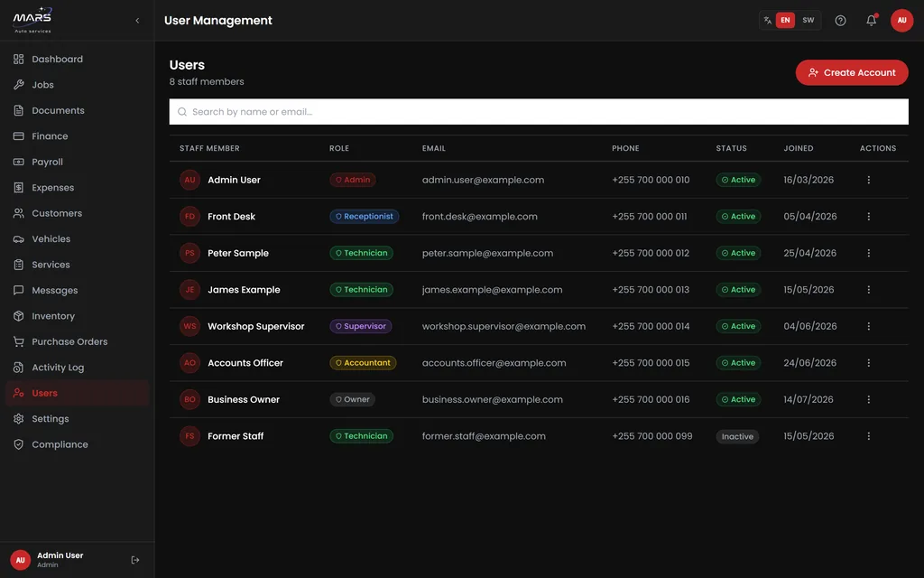This screenshot has width=924, height=578.
Task: Click the Activity Log icon
Action: (19, 368)
